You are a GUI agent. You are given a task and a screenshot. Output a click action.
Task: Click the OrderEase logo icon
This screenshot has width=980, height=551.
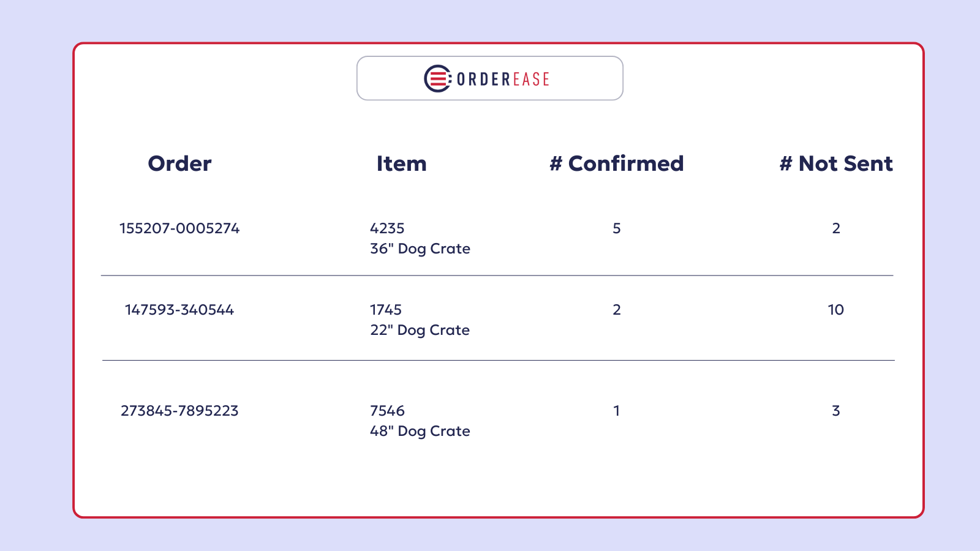click(438, 79)
